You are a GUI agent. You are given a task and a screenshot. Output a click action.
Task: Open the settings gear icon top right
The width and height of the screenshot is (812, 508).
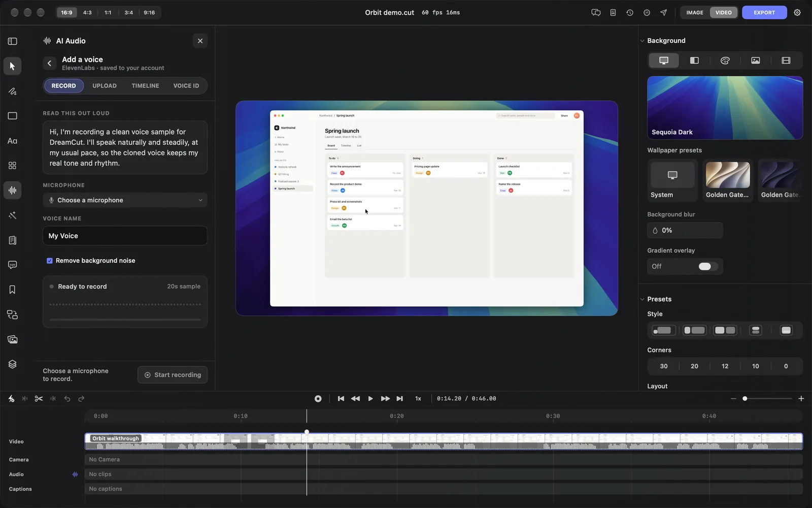[797, 13]
